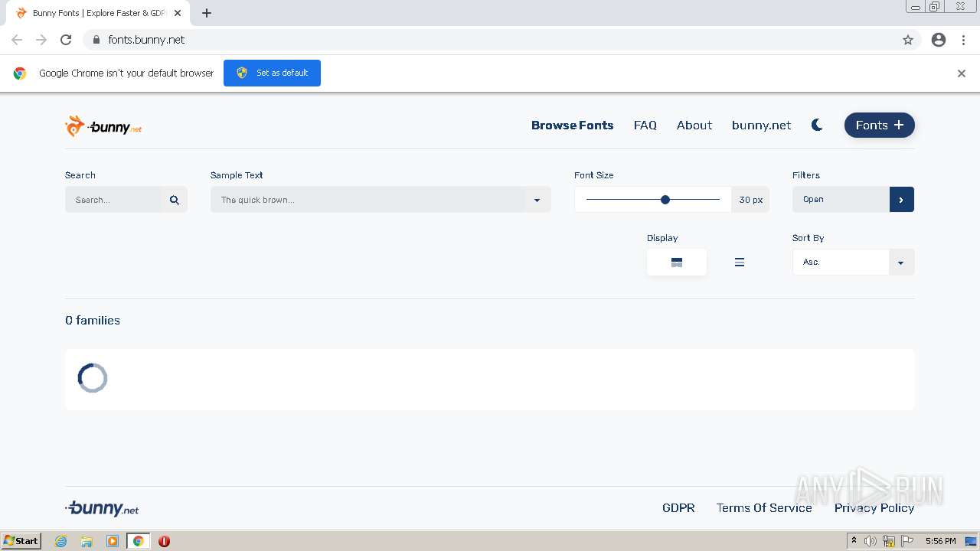Viewport: 980px width, 551px height.
Task: Adjust the Font Size slider handle
Action: coord(665,200)
